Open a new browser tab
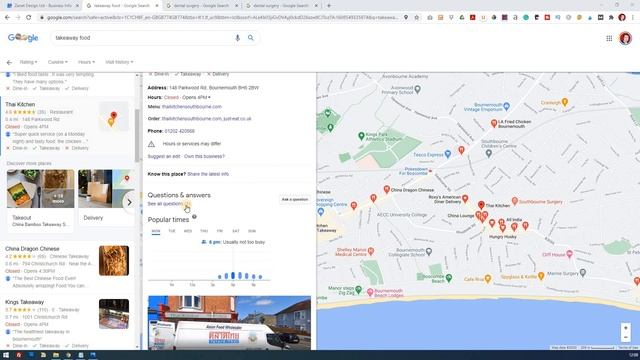640x360 pixels. point(329,6)
